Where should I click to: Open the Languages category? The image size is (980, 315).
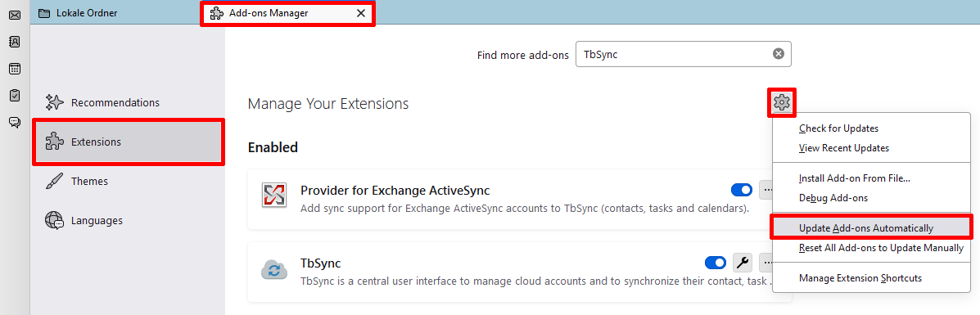pos(129,221)
